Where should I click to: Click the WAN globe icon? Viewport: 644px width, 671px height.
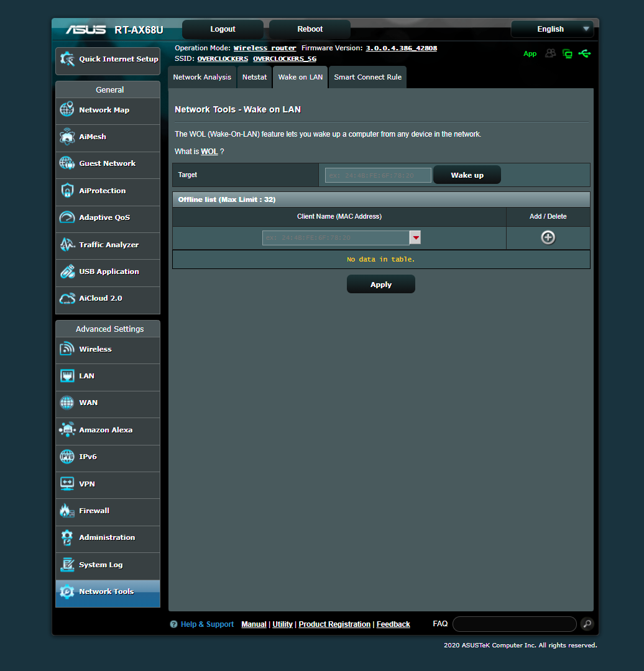coord(67,403)
